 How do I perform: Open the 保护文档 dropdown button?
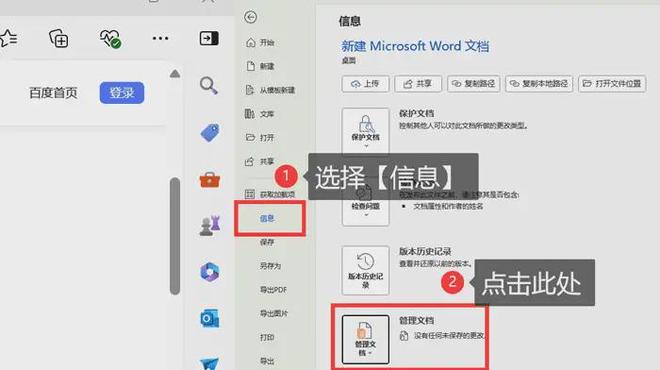365,131
